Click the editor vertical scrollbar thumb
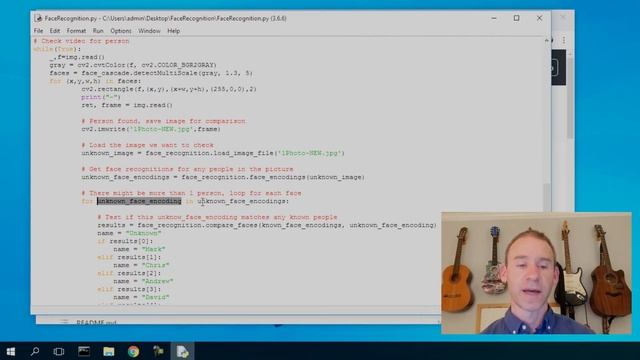The width and height of the screenshot is (640, 360). pos(547,197)
